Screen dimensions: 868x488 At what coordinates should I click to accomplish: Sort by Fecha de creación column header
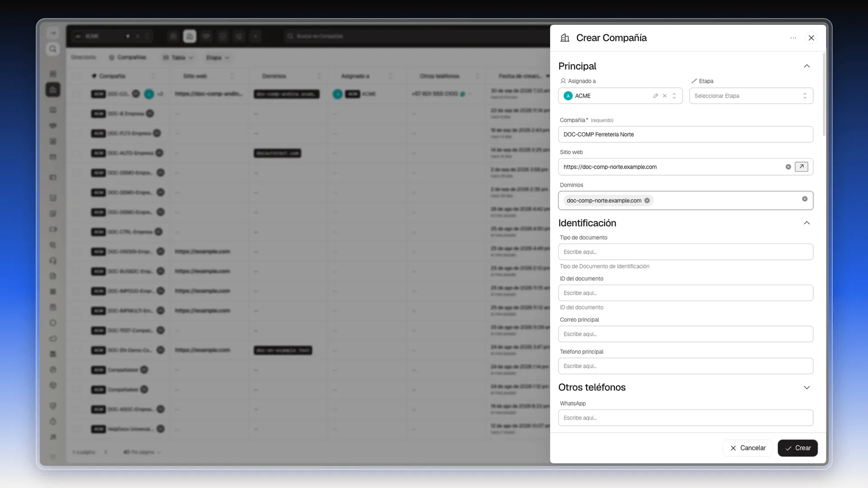[x=520, y=76]
